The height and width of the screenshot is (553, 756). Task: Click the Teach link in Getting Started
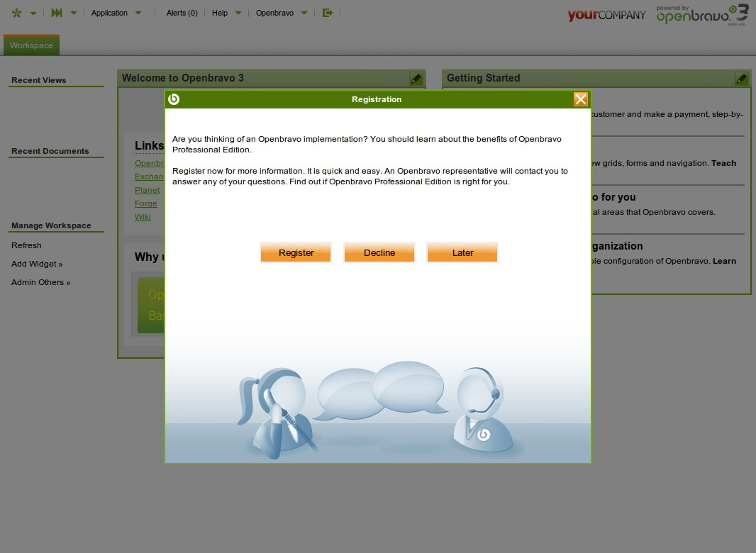(x=723, y=163)
